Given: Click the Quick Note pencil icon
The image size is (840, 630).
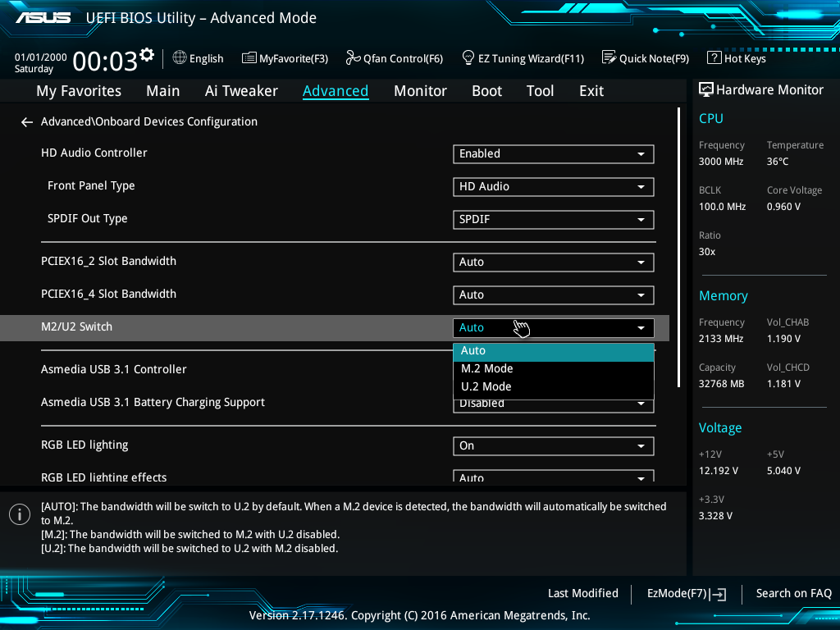Looking at the screenshot, I should pos(609,57).
